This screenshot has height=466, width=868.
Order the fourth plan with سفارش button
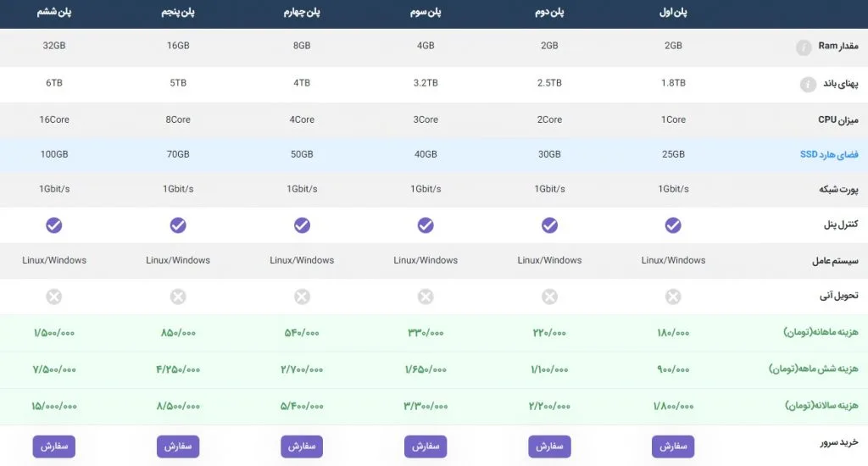pos(302,446)
